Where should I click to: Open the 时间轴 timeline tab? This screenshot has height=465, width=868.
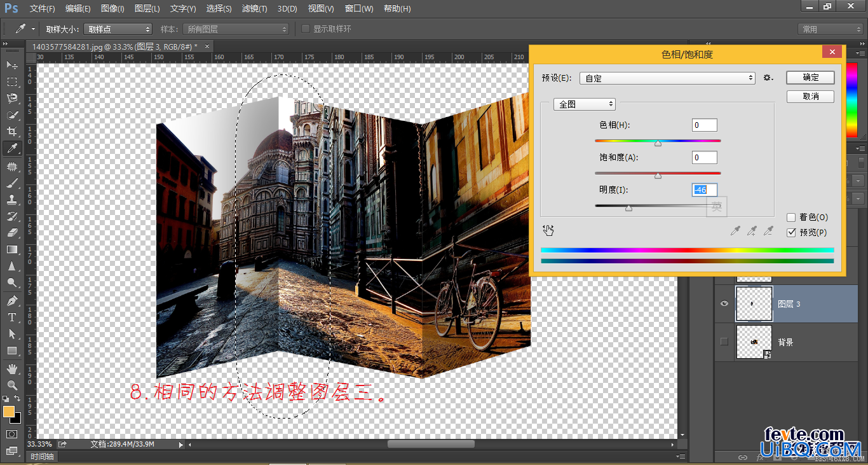pyautogui.click(x=43, y=457)
